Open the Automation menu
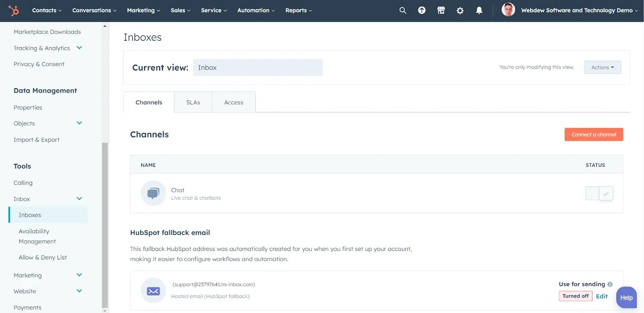Screen dimensions: 644x313 pyautogui.click(x=256, y=10)
